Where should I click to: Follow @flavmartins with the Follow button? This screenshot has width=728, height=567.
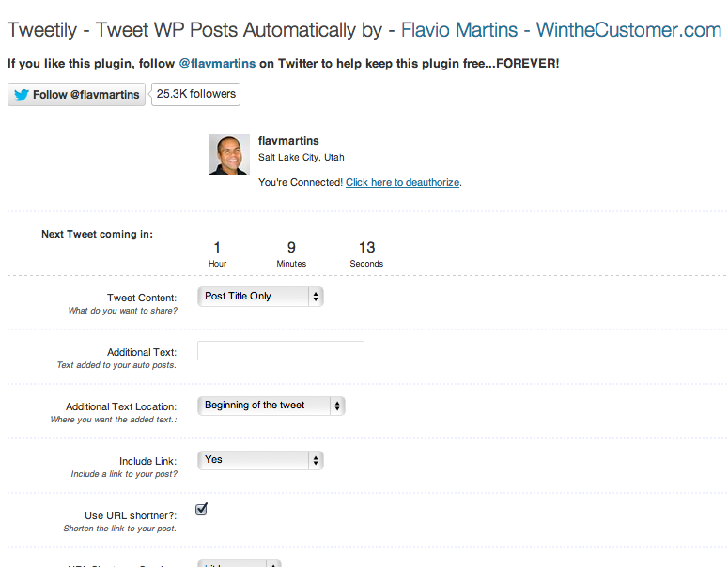point(77,95)
